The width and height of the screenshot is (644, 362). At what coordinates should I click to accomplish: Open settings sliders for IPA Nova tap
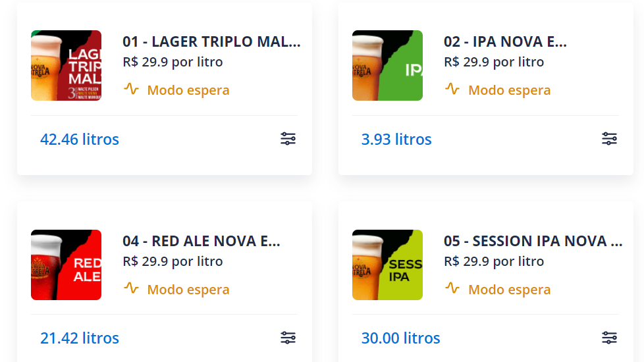(609, 139)
